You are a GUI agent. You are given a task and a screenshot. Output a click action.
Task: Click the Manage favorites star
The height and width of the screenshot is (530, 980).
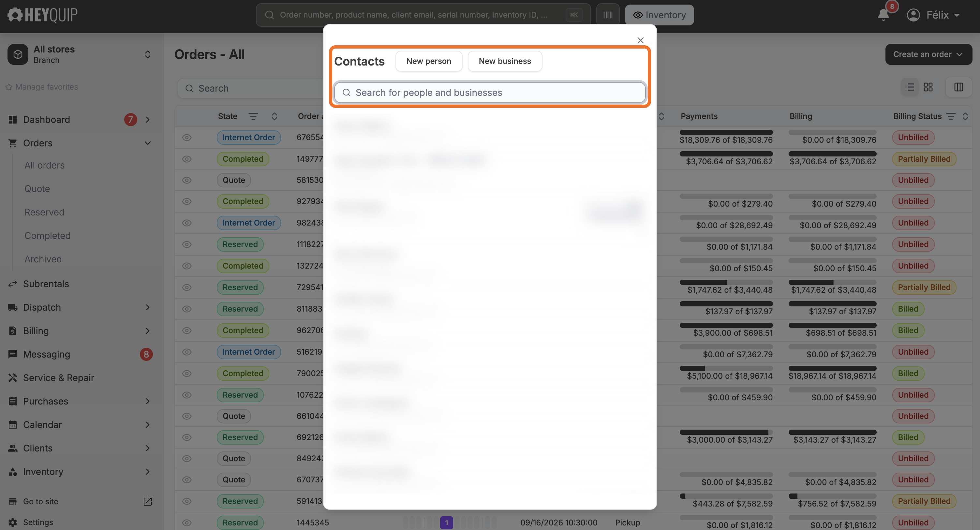click(9, 87)
